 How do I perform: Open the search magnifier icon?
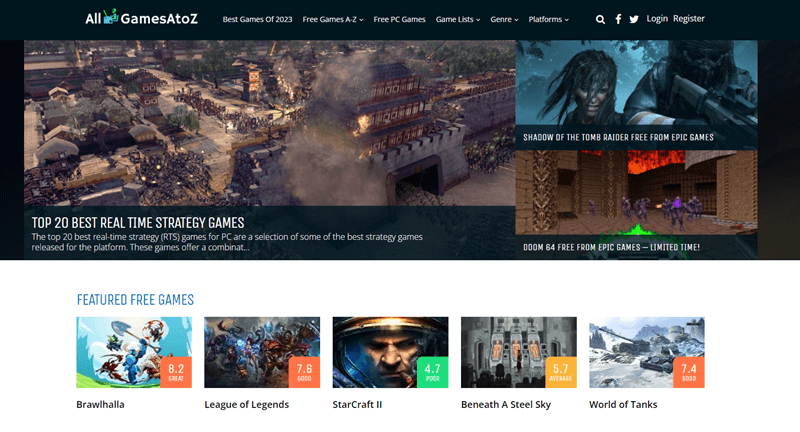[x=601, y=19]
